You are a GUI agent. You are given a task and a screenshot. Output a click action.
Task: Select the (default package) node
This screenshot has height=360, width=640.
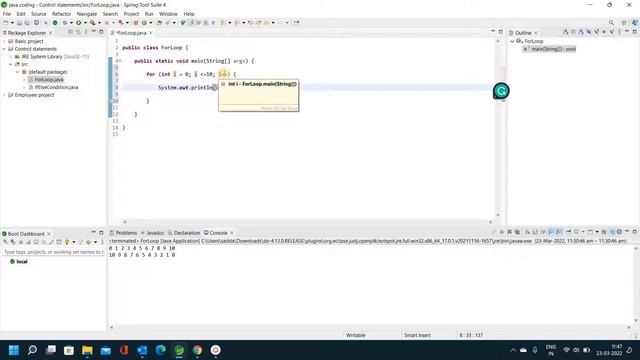(44, 72)
